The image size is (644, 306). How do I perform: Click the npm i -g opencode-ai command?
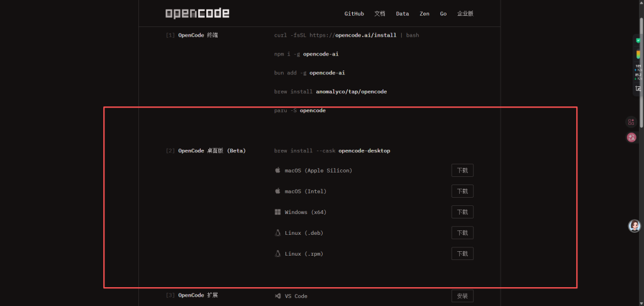click(306, 54)
